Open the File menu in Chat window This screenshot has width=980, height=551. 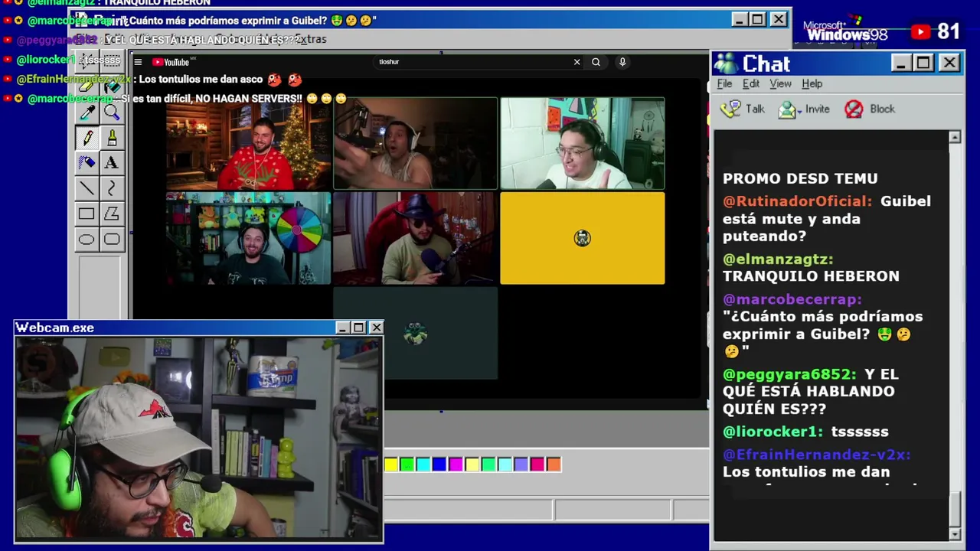click(724, 84)
